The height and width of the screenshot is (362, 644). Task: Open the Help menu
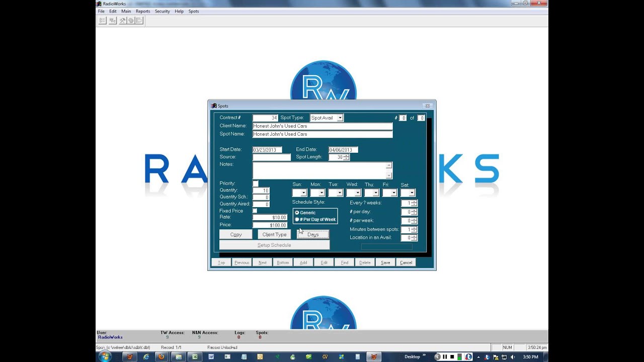179,11
